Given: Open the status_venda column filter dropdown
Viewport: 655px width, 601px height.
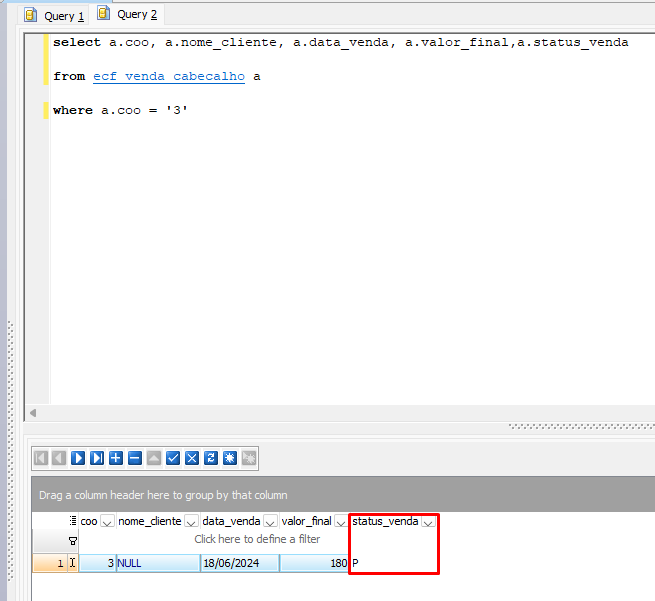Looking at the screenshot, I should [429, 522].
